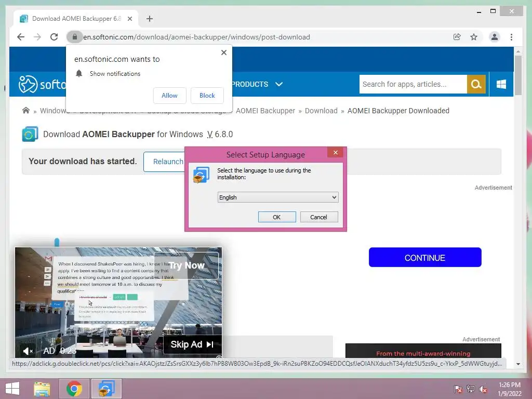Open the Windows Start button
The height and width of the screenshot is (399, 532).
12,389
